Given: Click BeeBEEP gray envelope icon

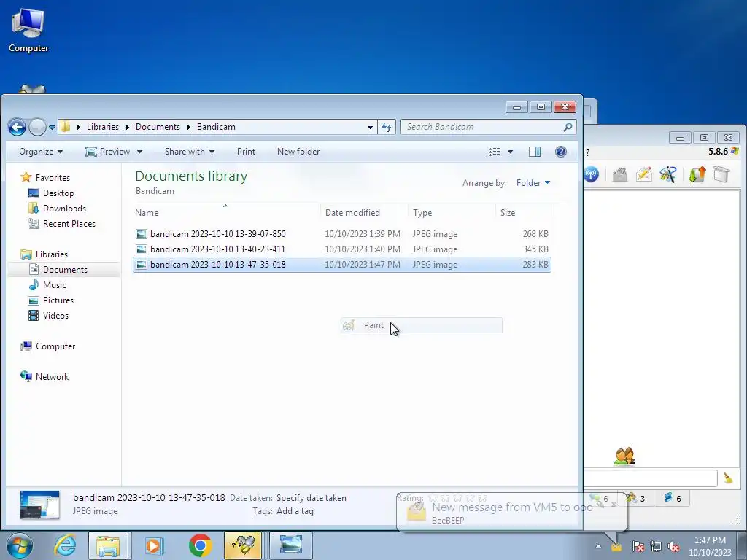Looking at the screenshot, I should coord(620,174).
